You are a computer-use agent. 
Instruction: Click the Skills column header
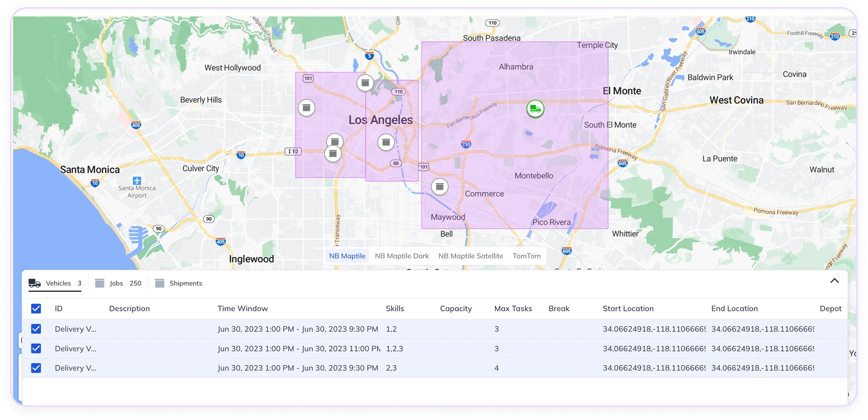click(395, 308)
